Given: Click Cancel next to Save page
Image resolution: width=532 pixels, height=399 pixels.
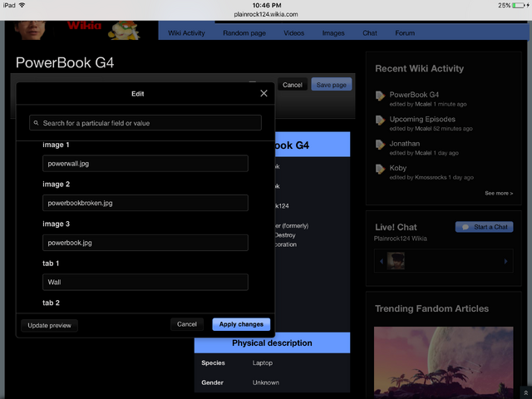Looking at the screenshot, I should [293, 85].
